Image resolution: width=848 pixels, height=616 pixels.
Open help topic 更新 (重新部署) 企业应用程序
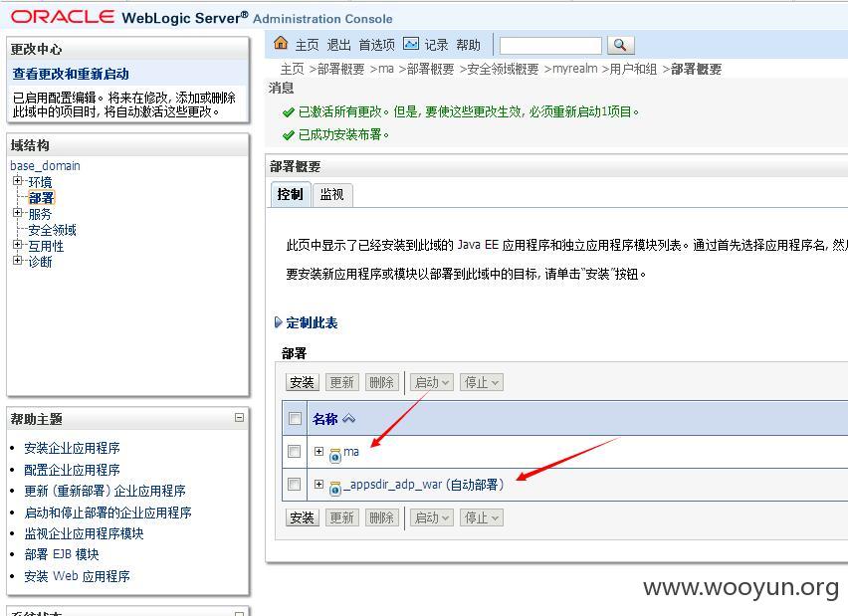click(x=105, y=491)
